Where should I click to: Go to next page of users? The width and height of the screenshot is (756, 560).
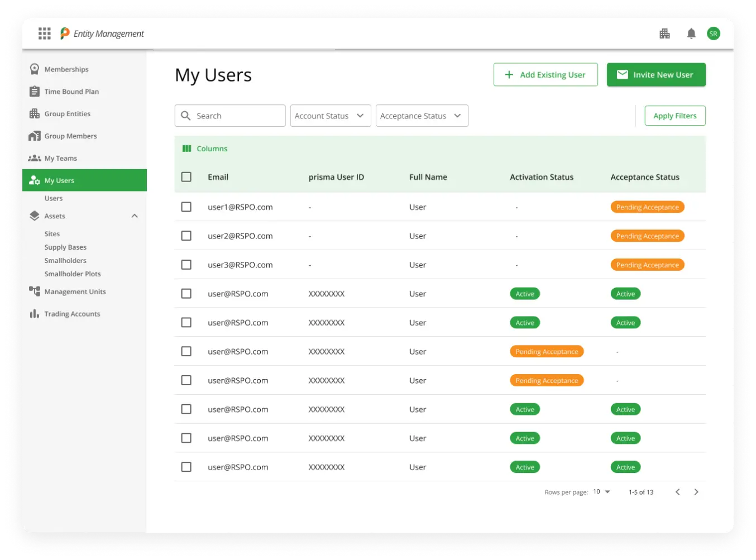[696, 492]
